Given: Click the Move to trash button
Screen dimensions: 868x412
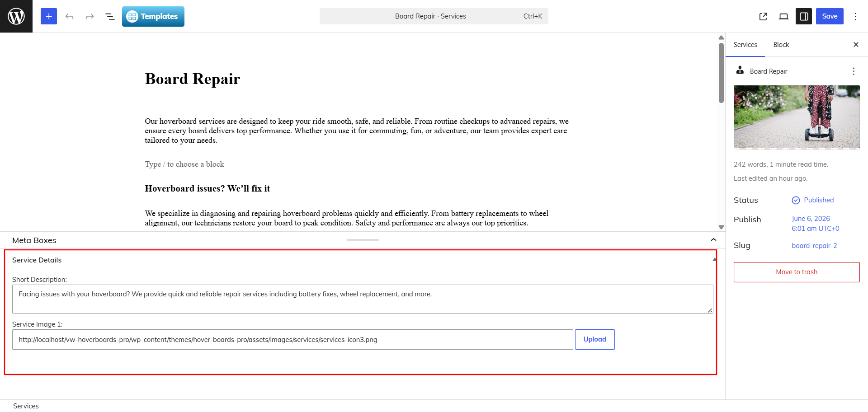Looking at the screenshot, I should pyautogui.click(x=797, y=272).
